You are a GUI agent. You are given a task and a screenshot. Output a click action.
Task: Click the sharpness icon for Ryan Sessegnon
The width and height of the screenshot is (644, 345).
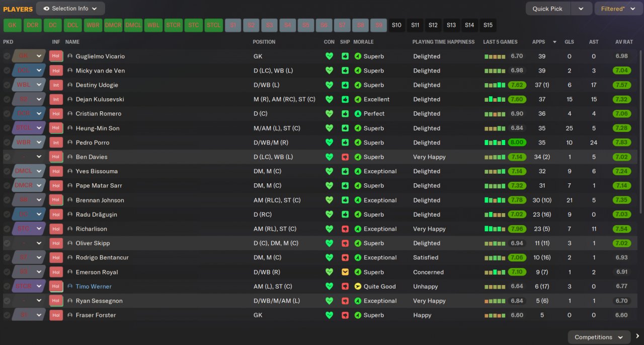pos(345,301)
